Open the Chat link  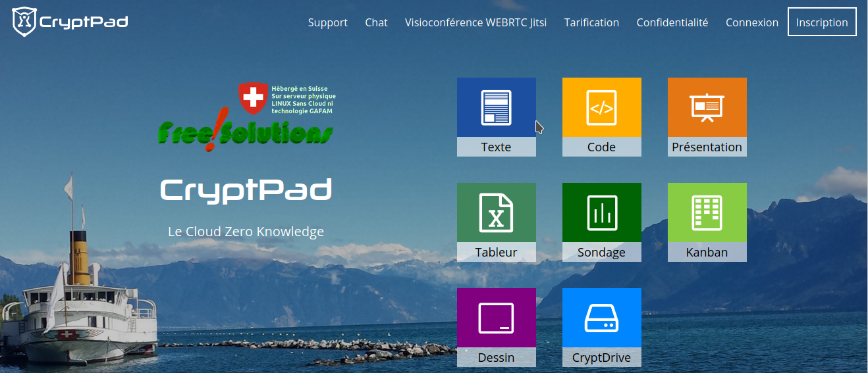tap(376, 22)
